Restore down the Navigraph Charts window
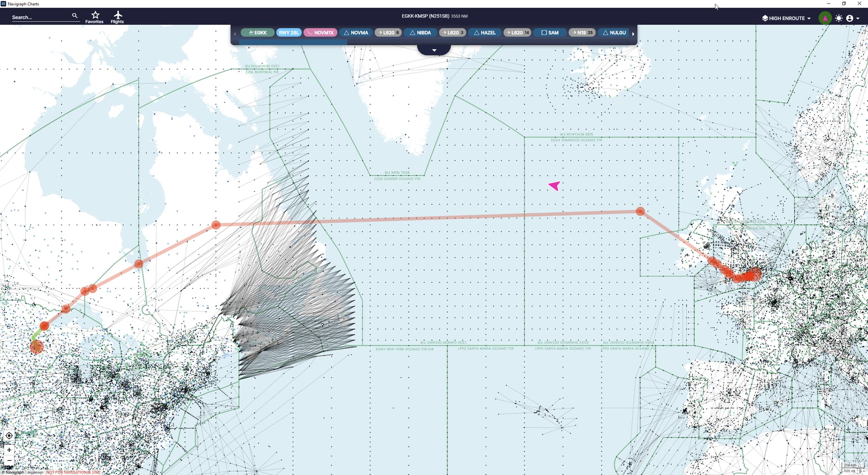Image resolution: width=868 pixels, height=475 pixels. 844,4
